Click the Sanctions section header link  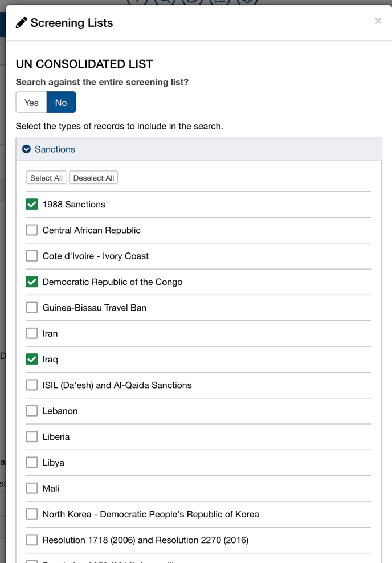pyautogui.click(x=55, y=149)
